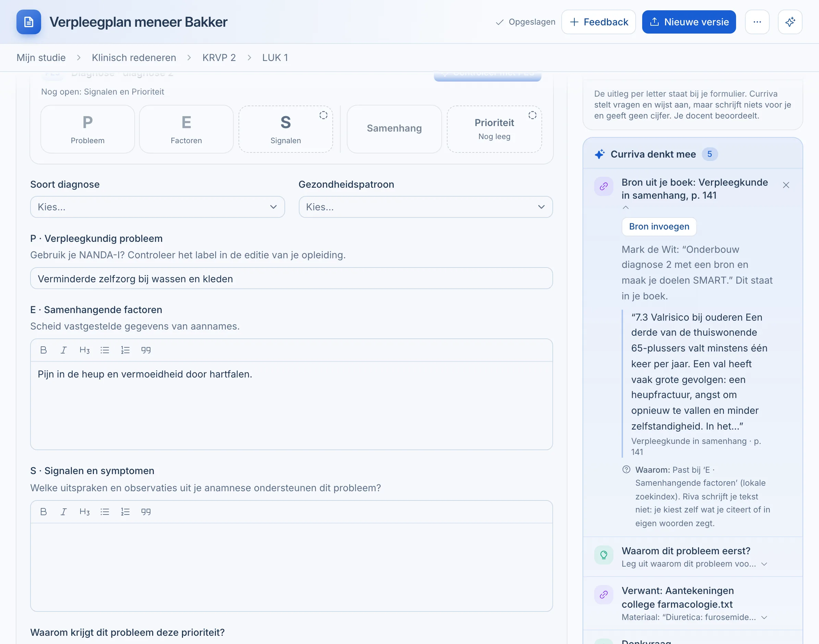Click the Opgeslagen saved status
This screenshot has width=819, height=644.
coord(525,22)
